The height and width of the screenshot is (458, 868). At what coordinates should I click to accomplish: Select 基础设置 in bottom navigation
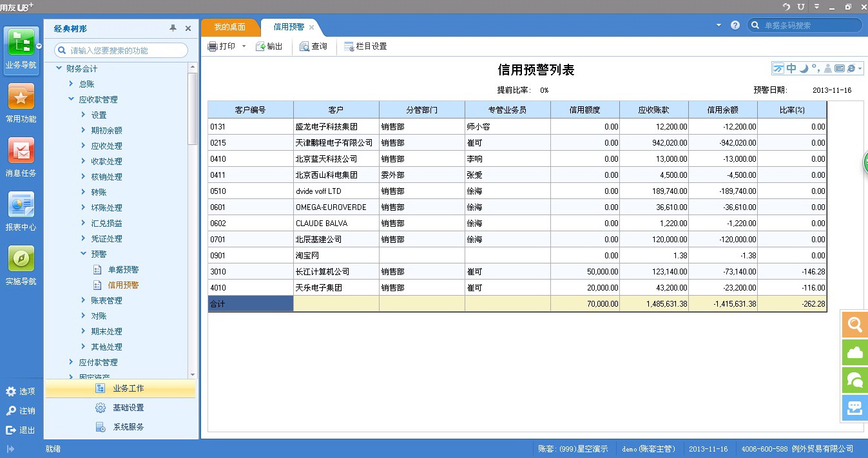[121, 408]
